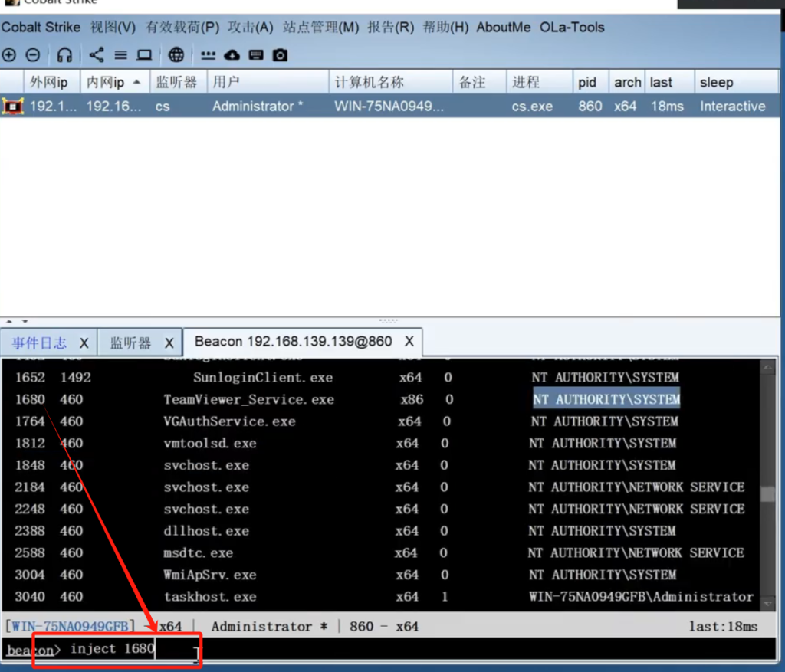Viewport: 785px width, 672px height.
Task: Click WIN-75NA0949GFB\Administrator user text
Action: coord(641,597)
